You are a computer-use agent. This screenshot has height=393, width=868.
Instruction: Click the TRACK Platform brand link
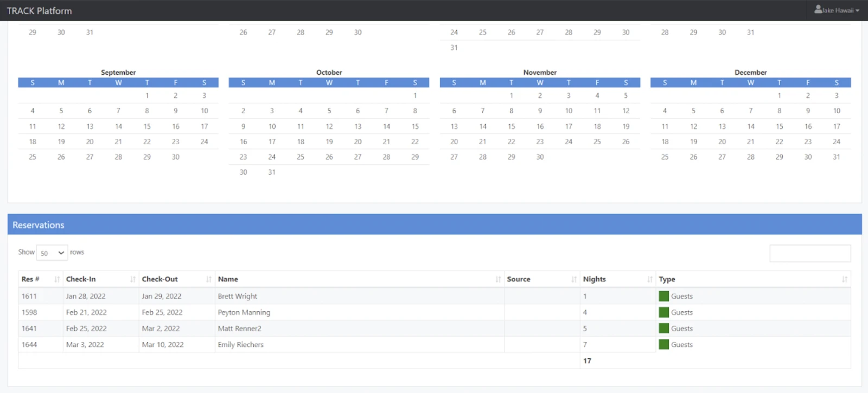(39, 11)
